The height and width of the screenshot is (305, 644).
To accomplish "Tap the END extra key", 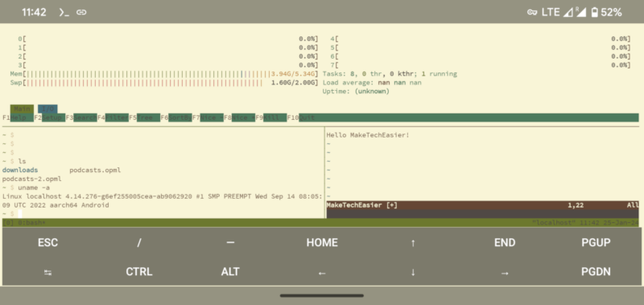I will (505, 242).
